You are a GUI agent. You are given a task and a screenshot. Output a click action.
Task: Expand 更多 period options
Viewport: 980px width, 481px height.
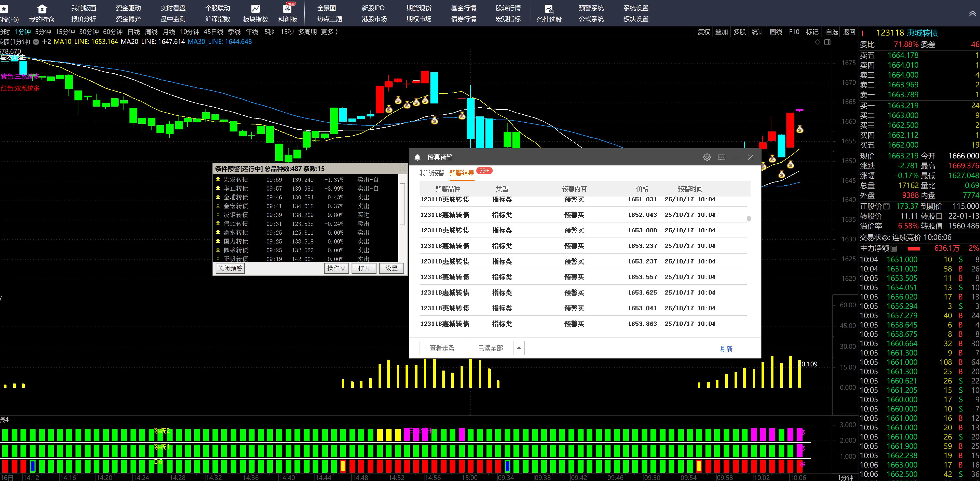click(329, 32)
